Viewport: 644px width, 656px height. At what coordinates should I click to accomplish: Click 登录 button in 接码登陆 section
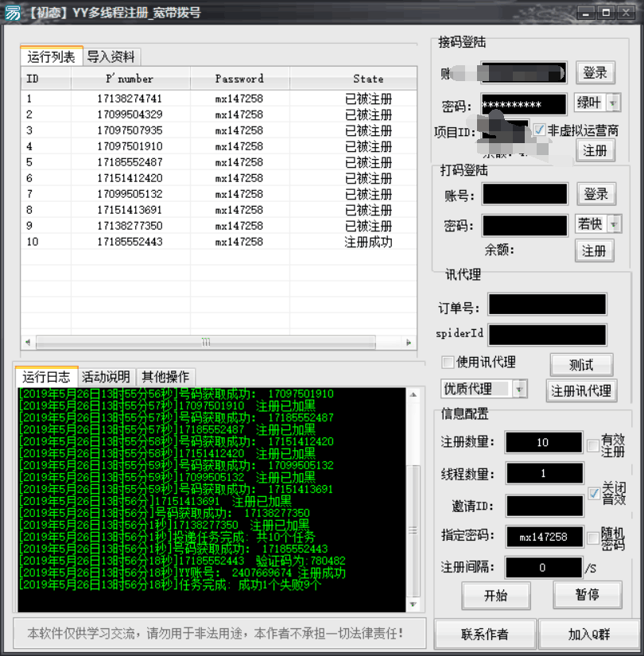[x=595, y=73]
